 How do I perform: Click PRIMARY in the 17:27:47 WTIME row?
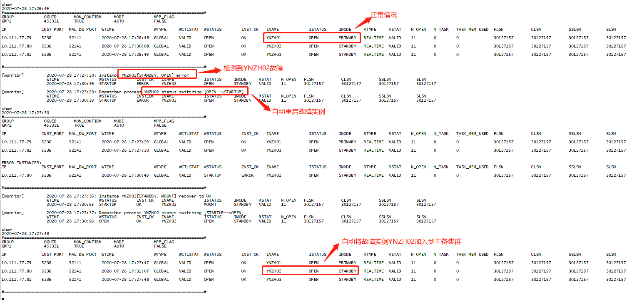pyautogui.click(x=348, y=263)
